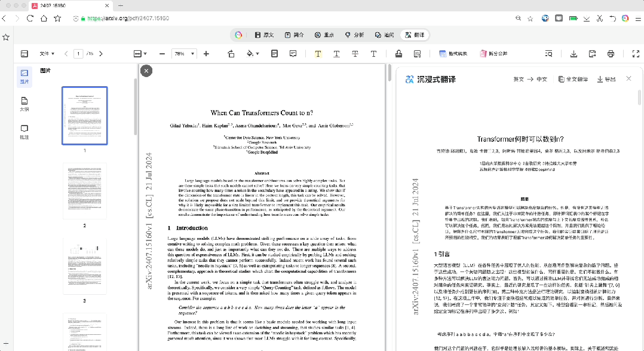The image size is (644, 351).
Task: Reload the page with the browser refresh icon
Action: 30,18
